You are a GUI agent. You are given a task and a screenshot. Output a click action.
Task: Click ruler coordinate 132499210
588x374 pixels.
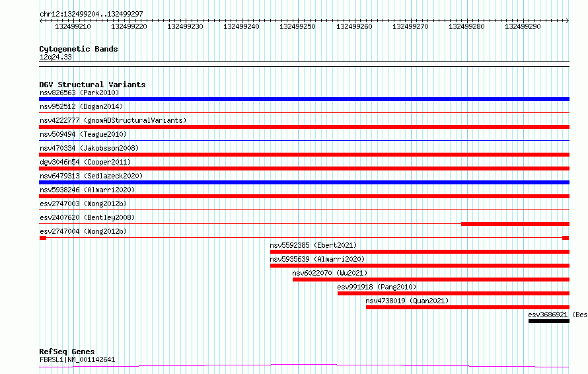tap(73, 26)
